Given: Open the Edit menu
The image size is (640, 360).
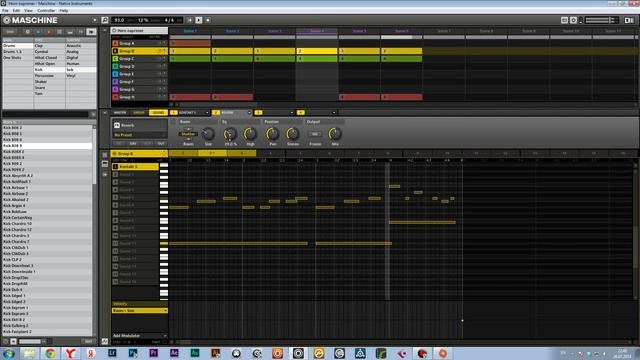Looking at the screenshot, I should pos(16,11).
